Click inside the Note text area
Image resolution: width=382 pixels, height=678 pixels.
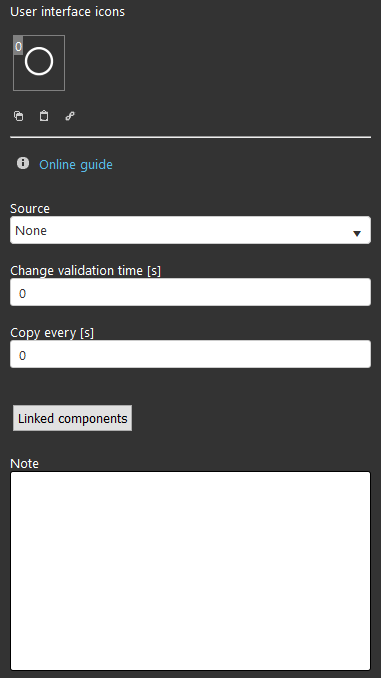click(190, 571)
